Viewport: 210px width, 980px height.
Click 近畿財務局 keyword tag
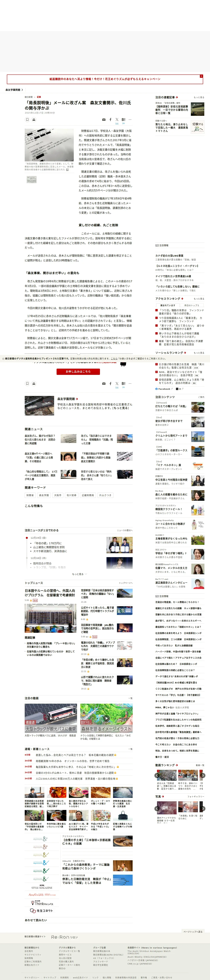[x=88, y=495]
